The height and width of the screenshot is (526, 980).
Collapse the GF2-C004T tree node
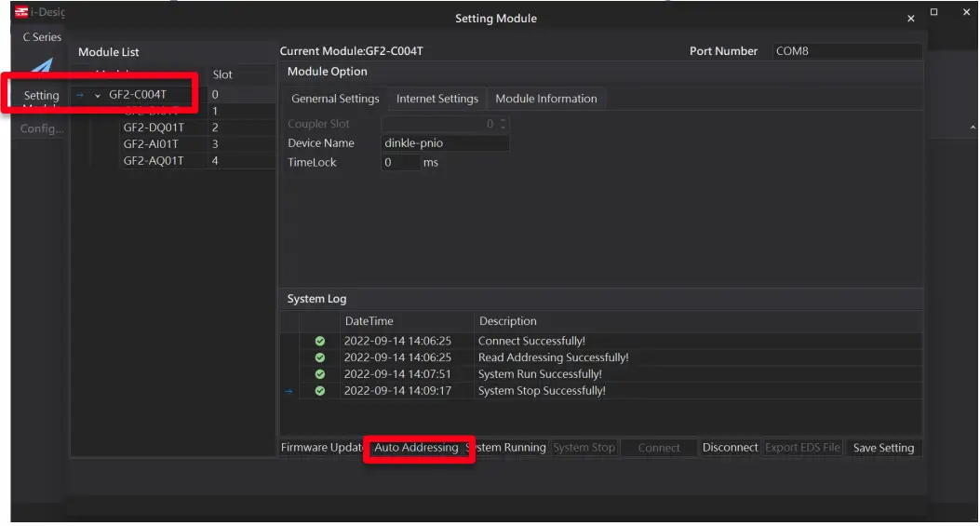(98, 95)
